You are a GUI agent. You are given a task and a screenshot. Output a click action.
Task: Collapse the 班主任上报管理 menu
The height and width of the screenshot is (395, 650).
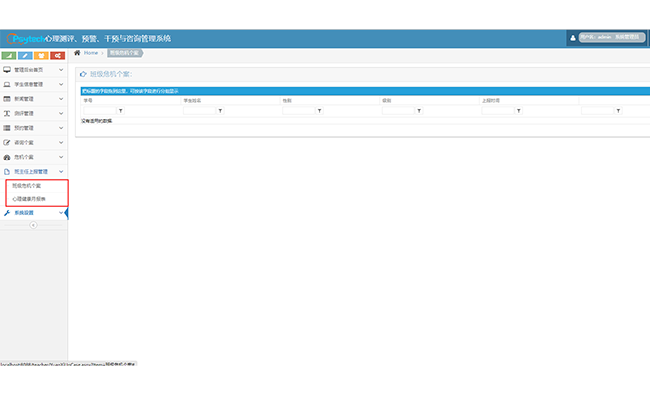[x=34, y=172]
